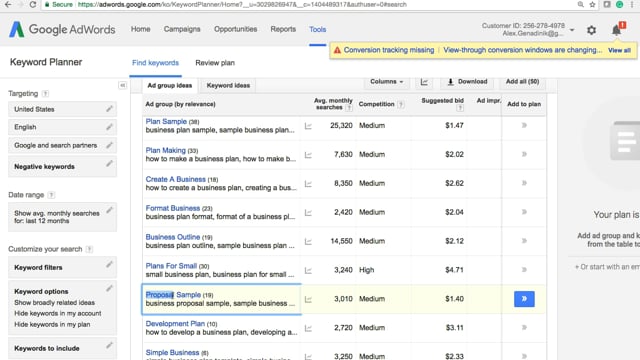
Task: Toggle the chart view icon next to Columns
Action: click(x=424, y=82)
